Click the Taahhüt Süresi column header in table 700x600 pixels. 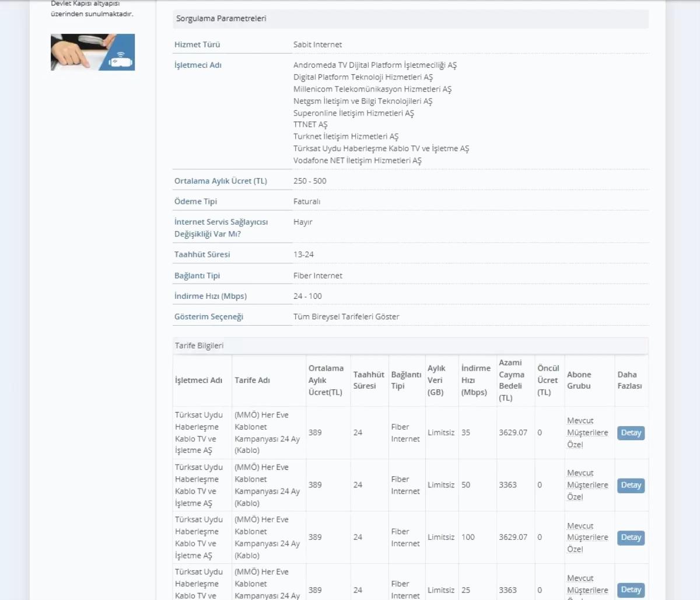[369, 380]
